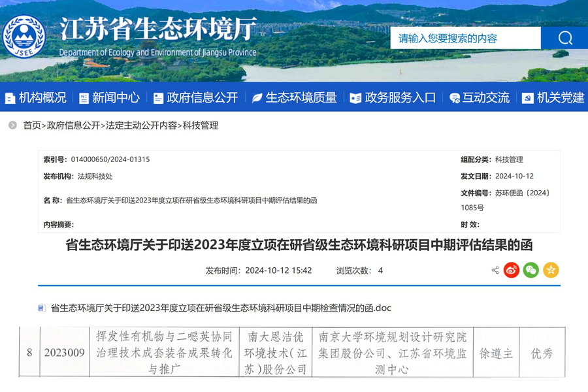Click the breadcrumb arrow icon
The width and height of the screenshot is (588, 392).
13,125
